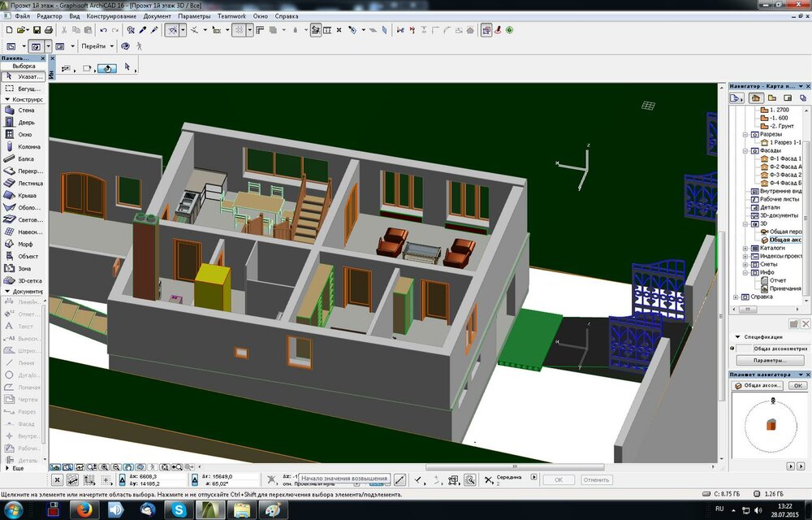Open the Teamwork menu
This screenshot has height=520, width=812.
click(231, 16)
